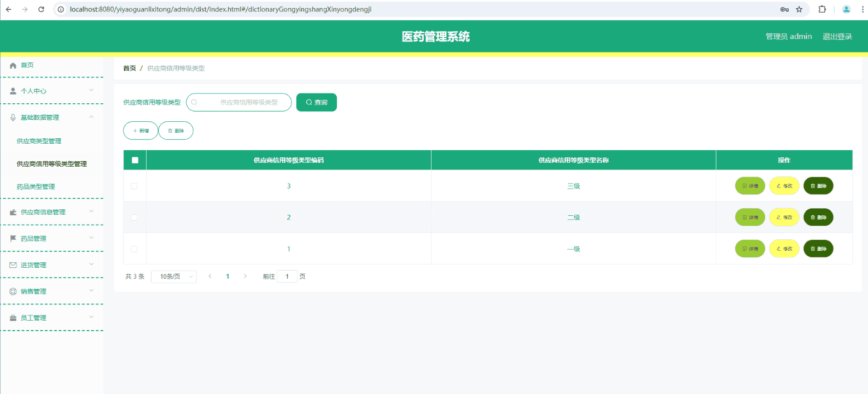Click 退出登录 logout link

[x=837, y=37]
